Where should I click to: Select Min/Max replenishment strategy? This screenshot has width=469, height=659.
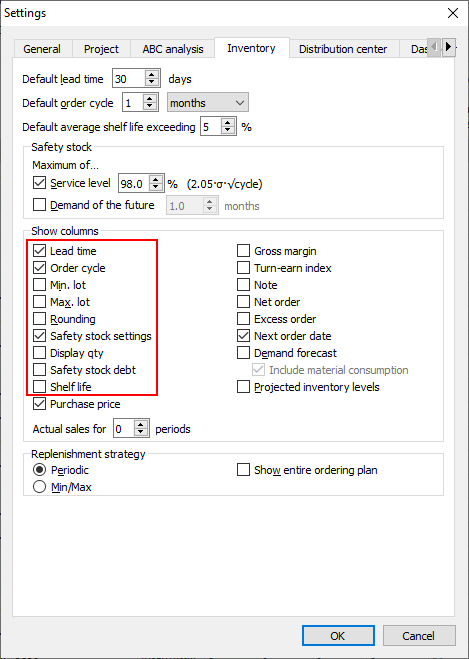coord(40,487)
